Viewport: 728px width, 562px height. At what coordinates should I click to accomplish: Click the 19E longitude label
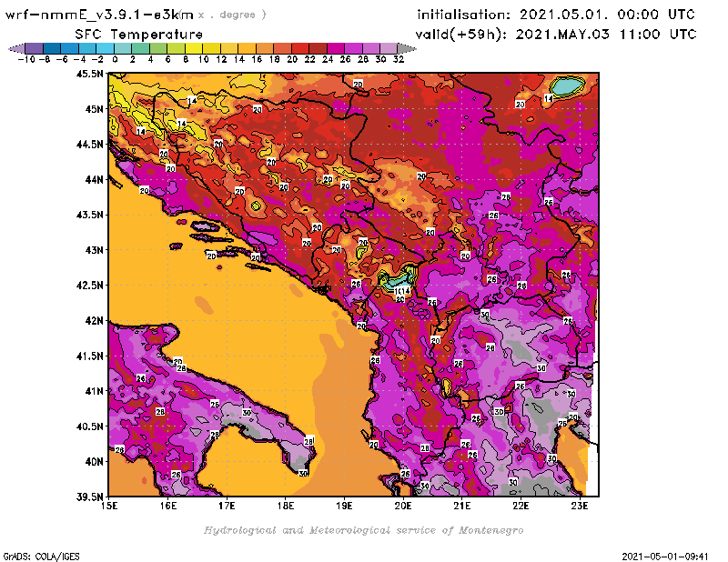coord(344,506)
